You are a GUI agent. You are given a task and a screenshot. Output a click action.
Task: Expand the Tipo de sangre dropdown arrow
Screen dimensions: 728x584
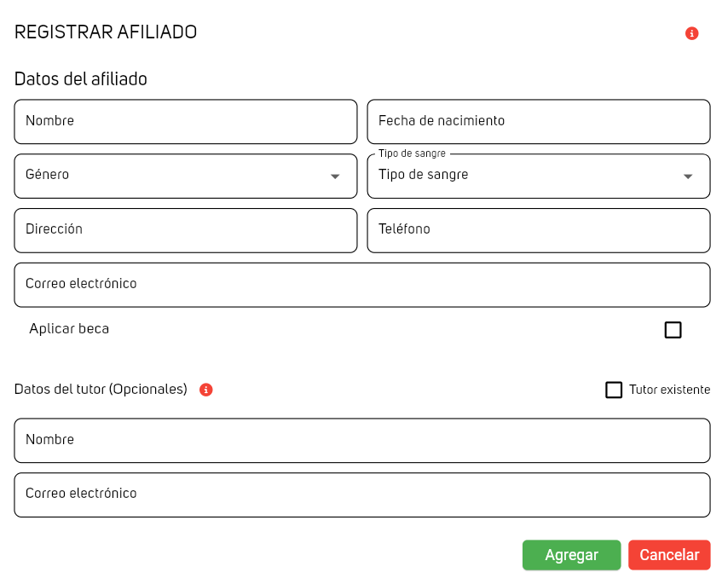pos(688,176)
